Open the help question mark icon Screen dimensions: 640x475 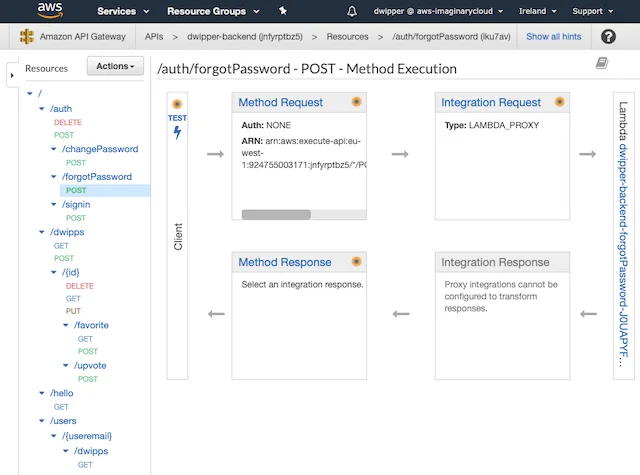click(x=608, y=37)
